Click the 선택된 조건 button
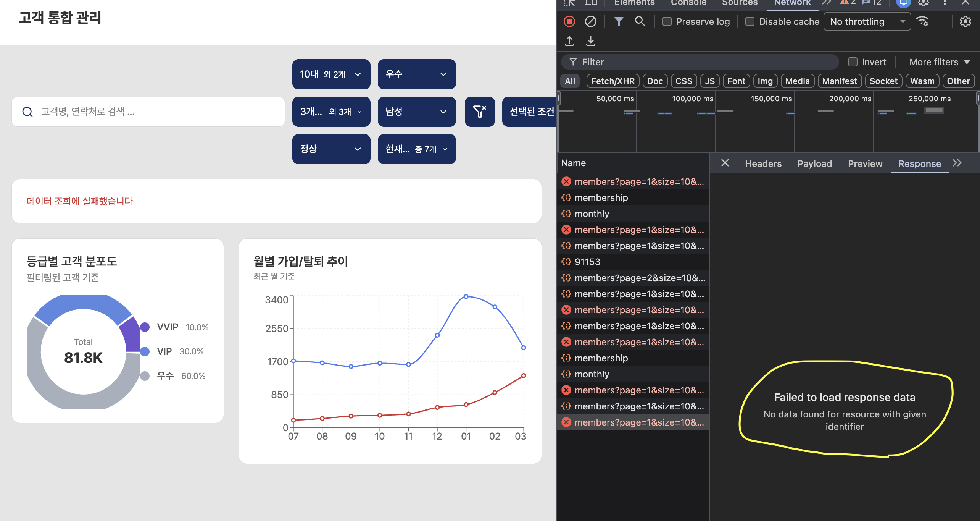The height and width of the screenshot is (521, 980). (x=530, y=112)
